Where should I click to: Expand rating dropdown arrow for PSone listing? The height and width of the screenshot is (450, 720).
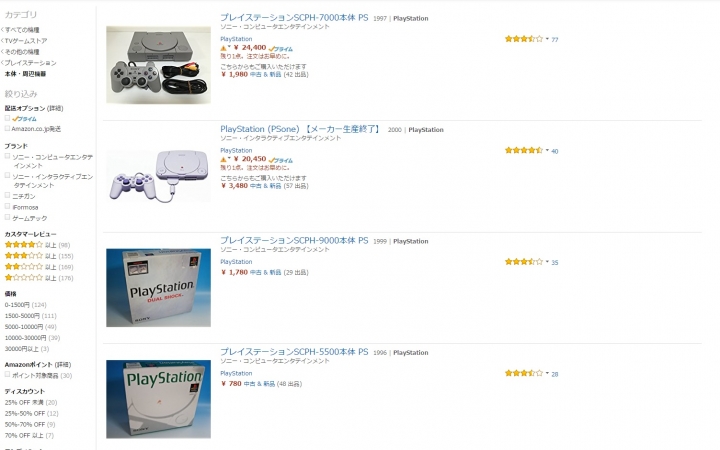click(547, 150)
